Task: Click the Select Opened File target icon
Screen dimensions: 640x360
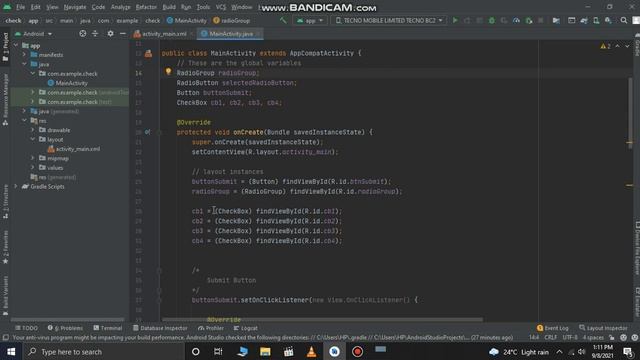Action: pyautogui.click(x=82, y=33)
